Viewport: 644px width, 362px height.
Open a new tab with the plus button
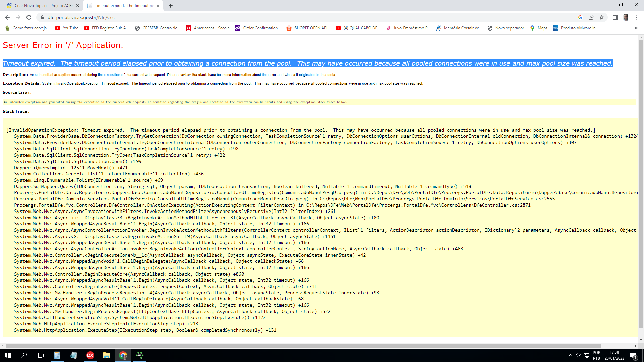[170, 6]
